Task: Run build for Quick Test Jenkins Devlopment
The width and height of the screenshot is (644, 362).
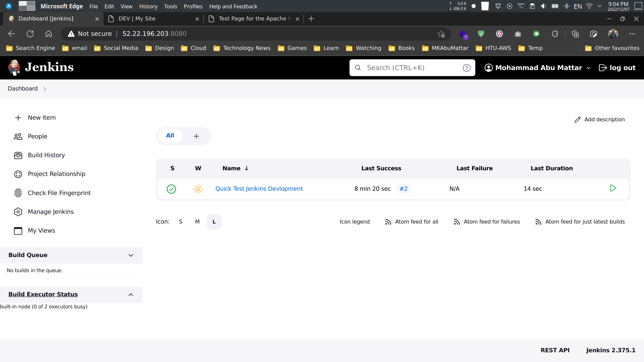Action: point(613,188)
